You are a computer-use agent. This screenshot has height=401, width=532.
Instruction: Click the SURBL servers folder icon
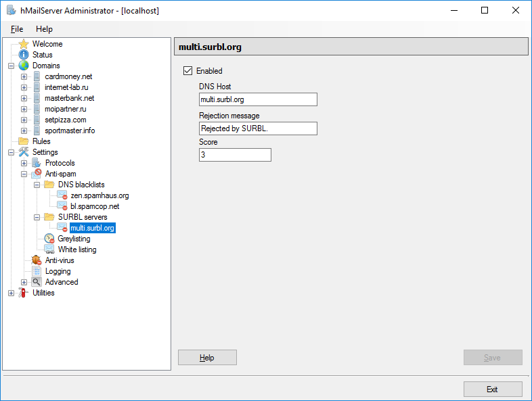pyautogui.click(x=49, y=217)
